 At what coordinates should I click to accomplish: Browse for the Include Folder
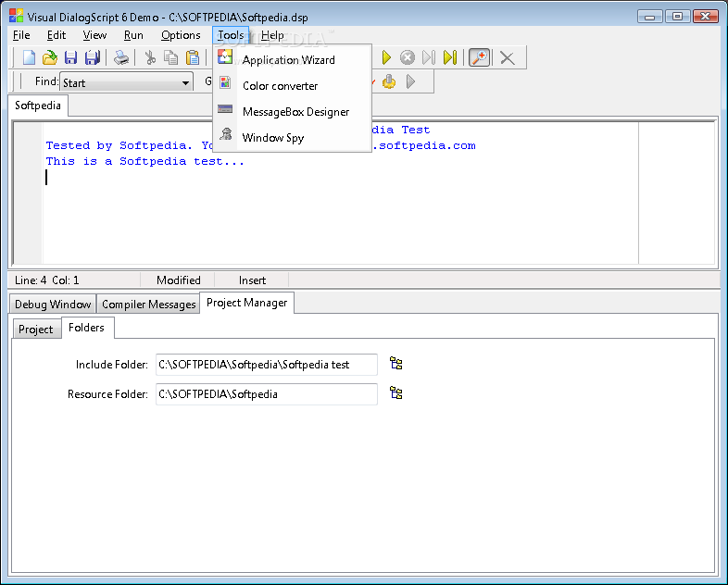396,363
